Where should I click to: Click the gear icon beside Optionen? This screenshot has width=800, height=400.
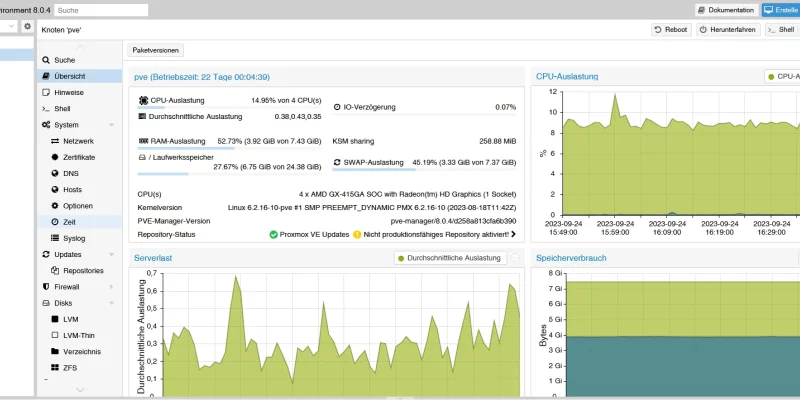[55, 206]
